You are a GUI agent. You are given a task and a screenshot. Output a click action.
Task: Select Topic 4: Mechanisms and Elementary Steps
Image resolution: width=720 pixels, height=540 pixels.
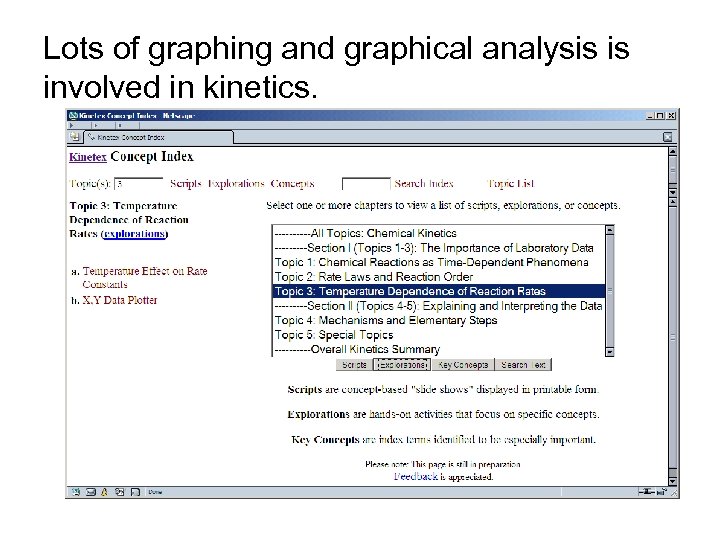pos(439,320)
